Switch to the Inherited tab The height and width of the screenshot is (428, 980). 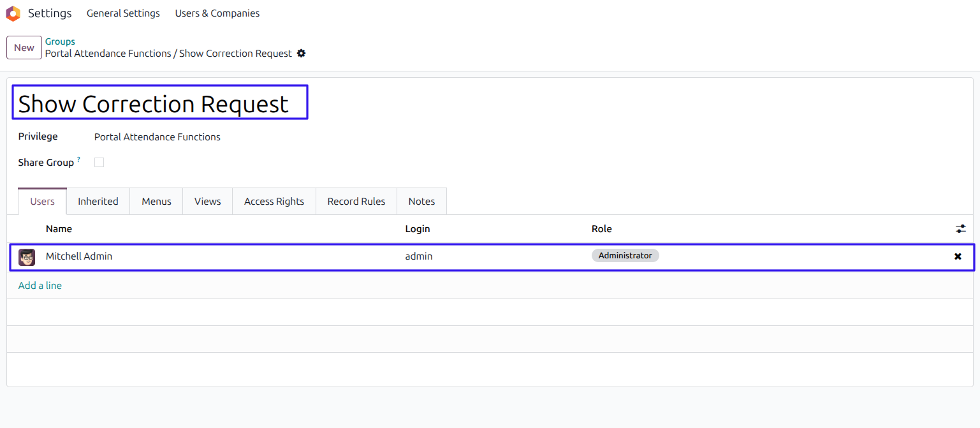[x=98, y=201]
